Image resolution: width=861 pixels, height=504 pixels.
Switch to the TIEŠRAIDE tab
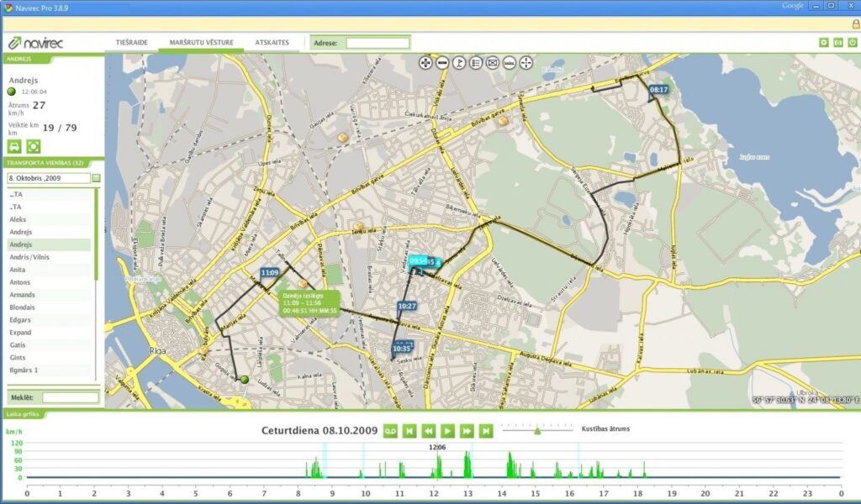(x=131, y=42)
